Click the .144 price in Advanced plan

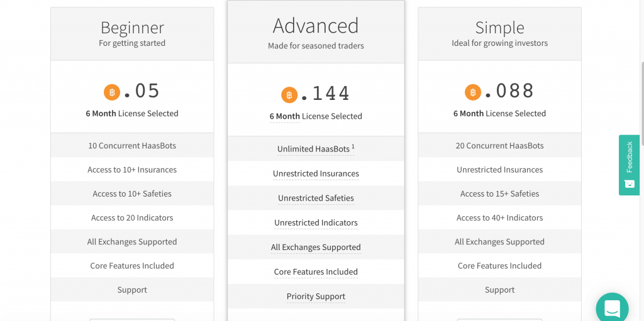point(325,94)
